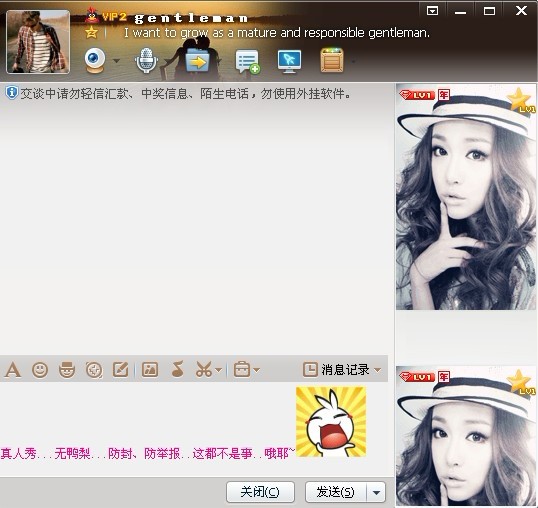Close the chat window with X
The image size is (538, 508).
point(522,11)
